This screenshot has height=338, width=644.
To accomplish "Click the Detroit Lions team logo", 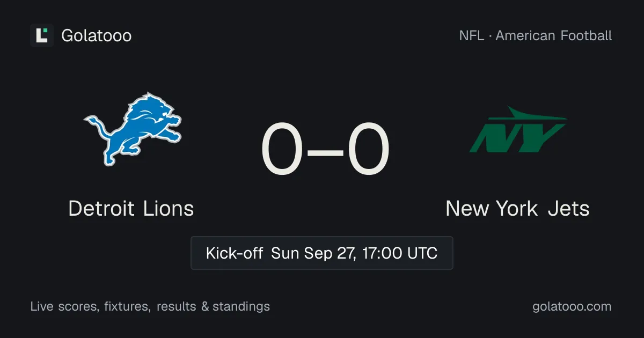I will [x=131, y=129].
